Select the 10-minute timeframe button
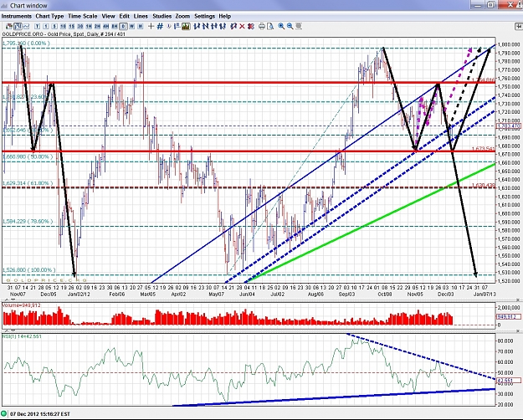Viewport: 523px width, 420px height. [x=63, y=26]
